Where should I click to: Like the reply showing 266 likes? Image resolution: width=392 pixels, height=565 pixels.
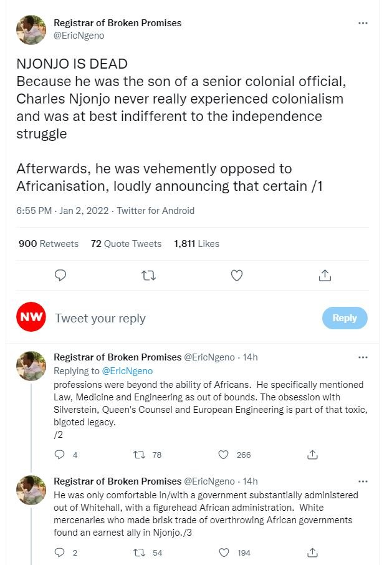click(223, 455)
